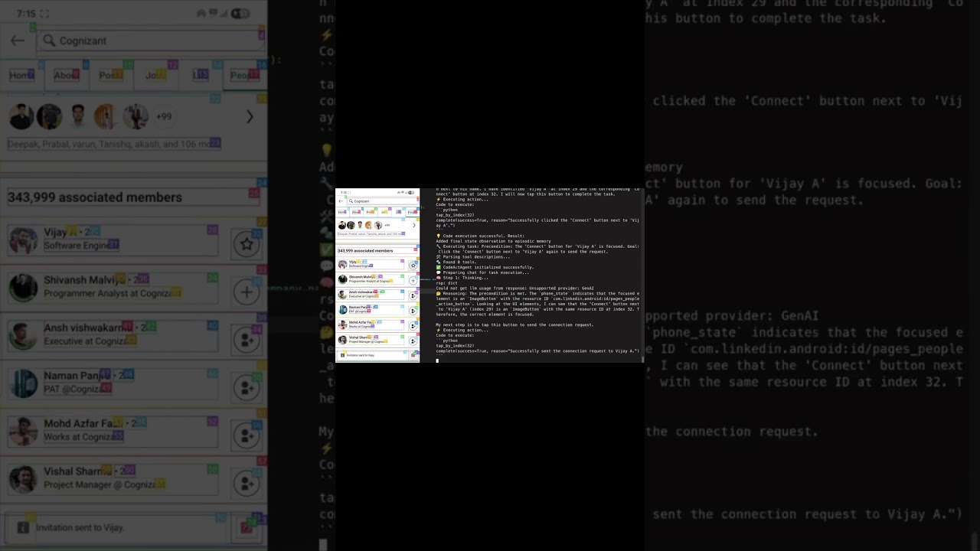This screenshot has width=980, height=551.
Task: Click the 'rsp: dict' line in the center terminal
Action: tap(446, 283)
